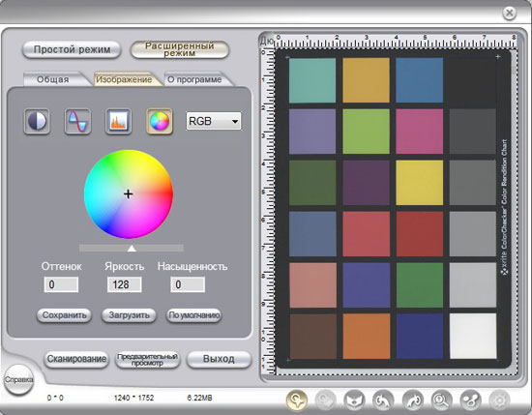Screen dimensions: 532x415
Task: Click the linked circles icon in bottom toolbar
Action: coord(471,400)
